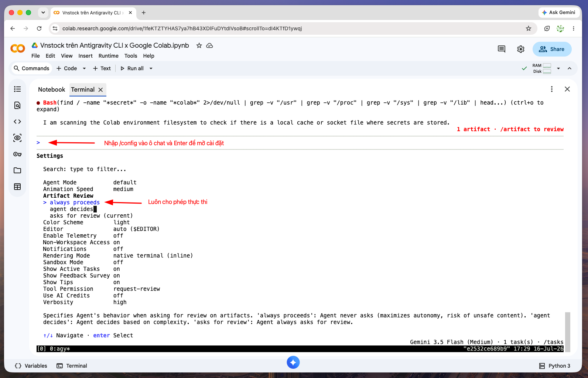Close the terminal side panel
Image resolution: width=588 pixels, height=378 pixels.
(x=567, y=89)
